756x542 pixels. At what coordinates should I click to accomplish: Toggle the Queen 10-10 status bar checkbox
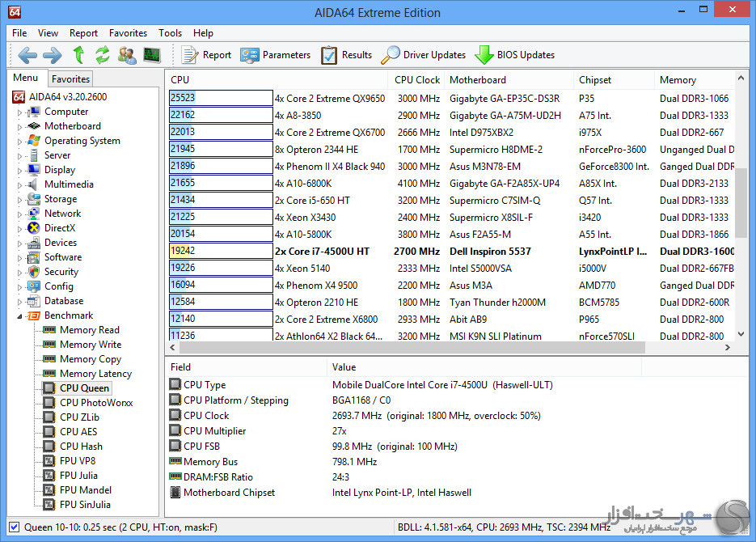pyautogui.click(x=14, y=527)
